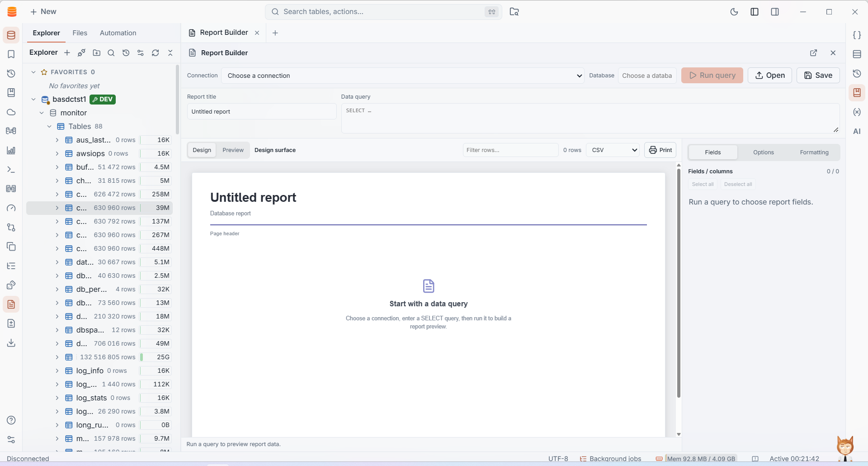Image resolution: width=868 pixels, height=466 pixels.
Task: Toggle left sidebar panel layout icon
Action: (x=755, y=12)
